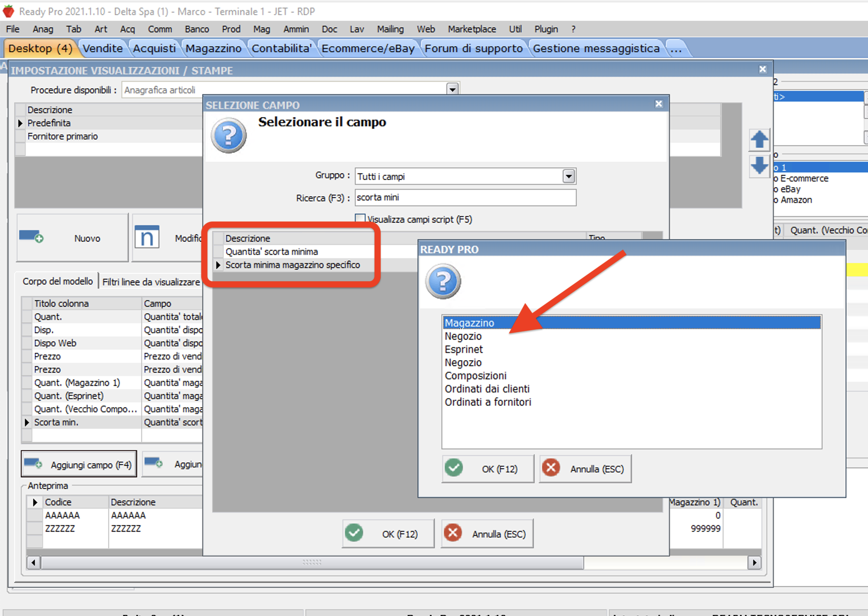Click Annulla (ESC) in Ready Pro dialog
The image size is (868, 616).
click(x=585, y=469)
